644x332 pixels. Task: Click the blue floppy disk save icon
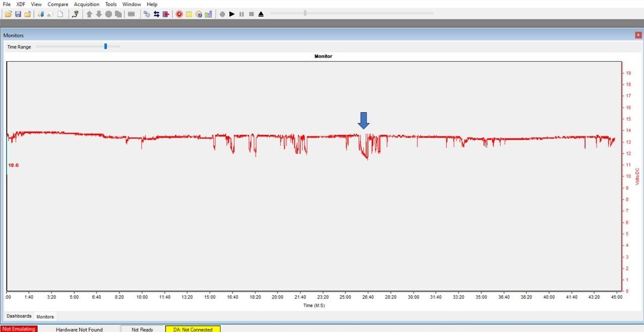coord(18,14)
